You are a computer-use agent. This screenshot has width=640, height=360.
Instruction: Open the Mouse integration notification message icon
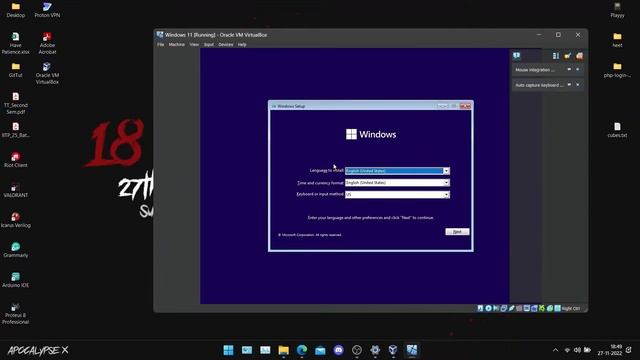(x=569, y=70)
